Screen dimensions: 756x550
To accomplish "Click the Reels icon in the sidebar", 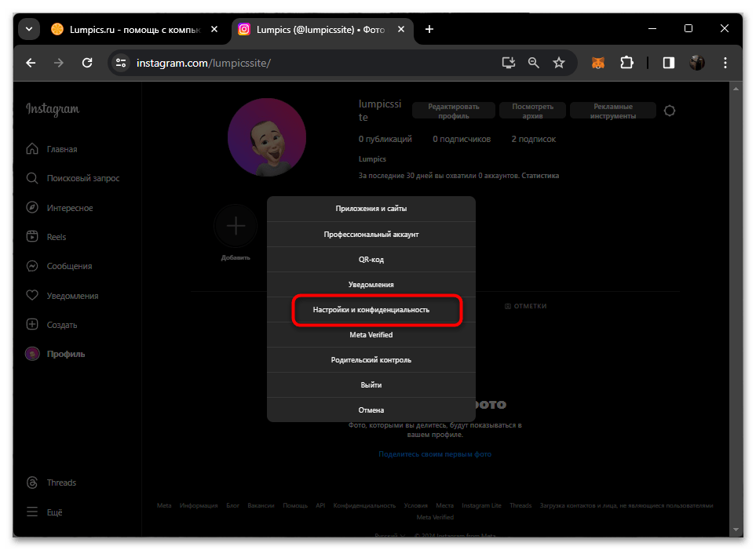I will click(32, 237).
